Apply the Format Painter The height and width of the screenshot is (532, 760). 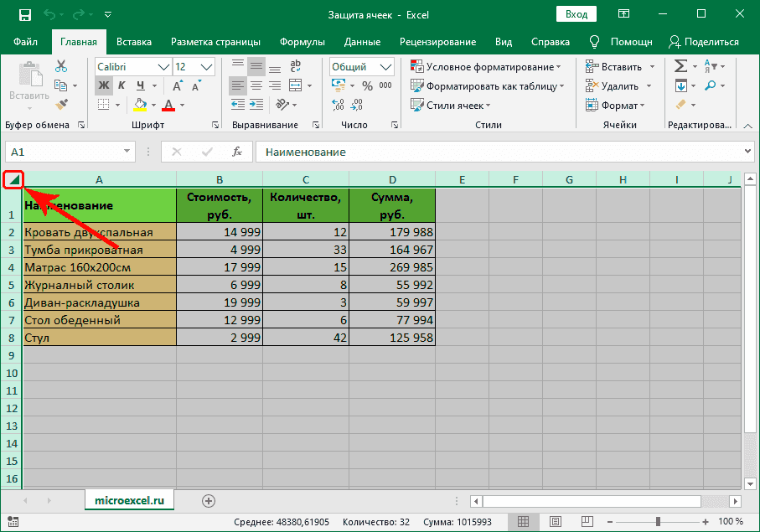tap(60, 103)
